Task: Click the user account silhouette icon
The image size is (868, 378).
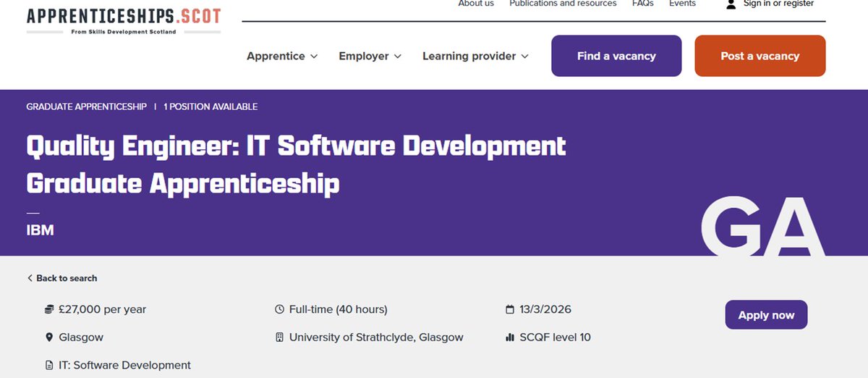Action: [x=731, y=4]
